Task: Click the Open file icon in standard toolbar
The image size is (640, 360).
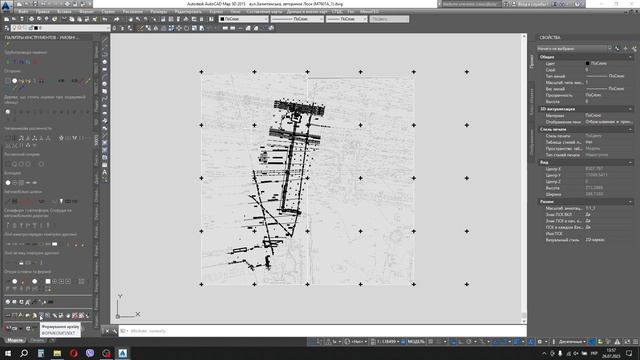Action: 14,19
